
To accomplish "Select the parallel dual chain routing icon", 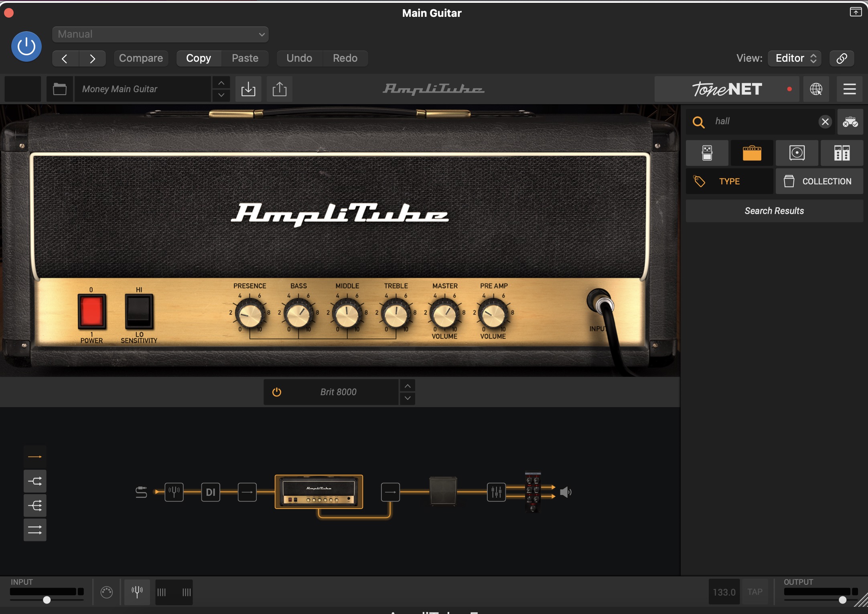I will click(35, 530).
